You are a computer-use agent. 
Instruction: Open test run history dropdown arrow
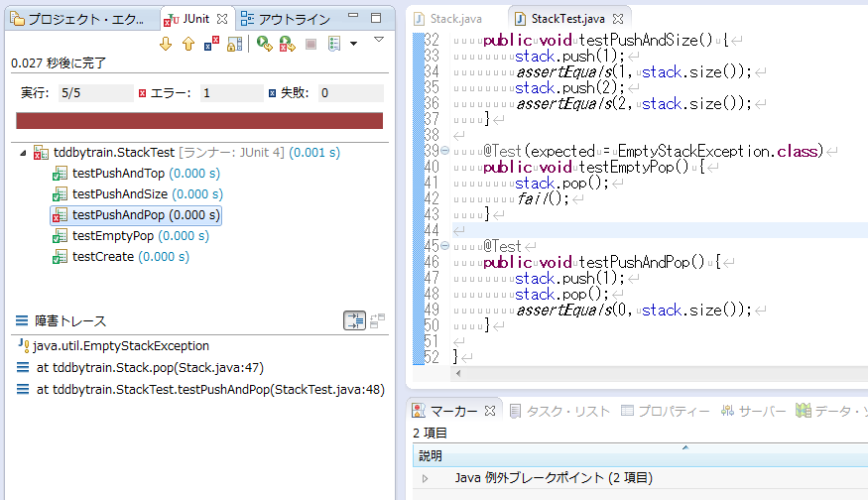pos(353,44)
